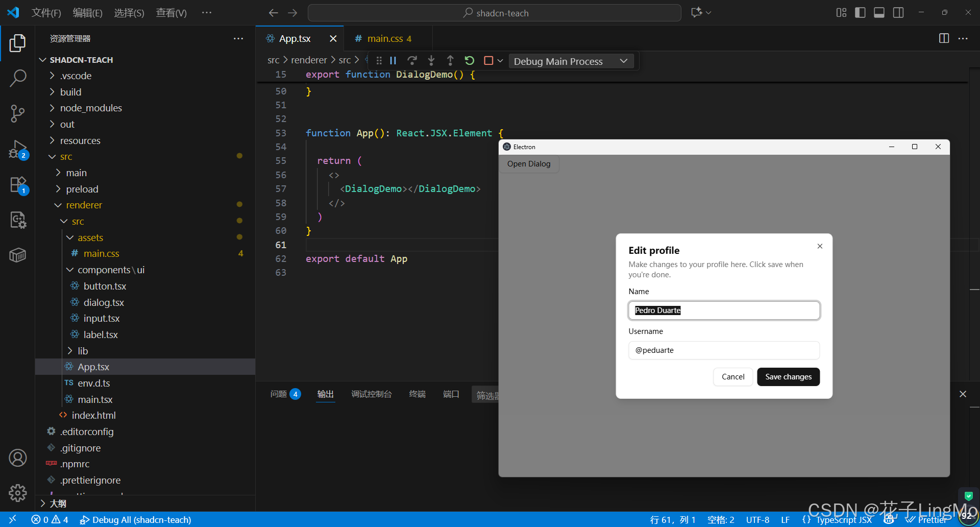The height and width of the screenshot is (527, 980).
Task: Open the Debug Main Process dropdown
Action: [x=571, y=61]
